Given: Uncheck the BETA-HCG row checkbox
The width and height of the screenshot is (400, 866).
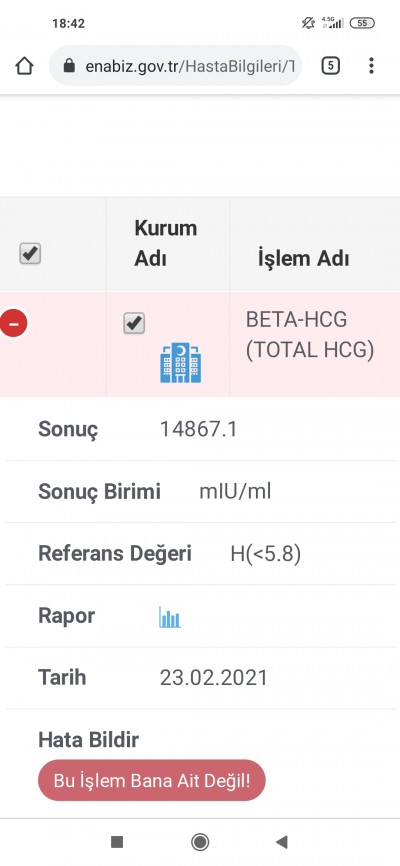Looking at the screenshot, I should click(x=134, y=323).
